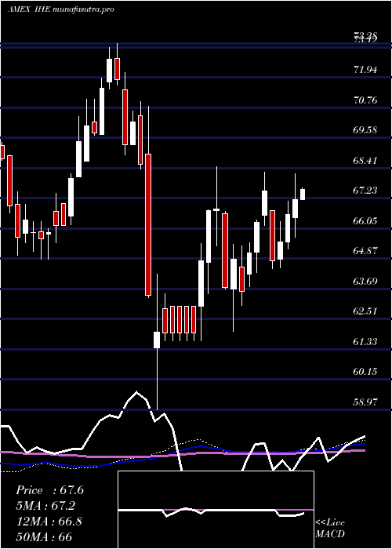Viewport: 392px width, 549px height.
Task: Click the 5MA : 67.2 readout
Action: pos(45,506)
